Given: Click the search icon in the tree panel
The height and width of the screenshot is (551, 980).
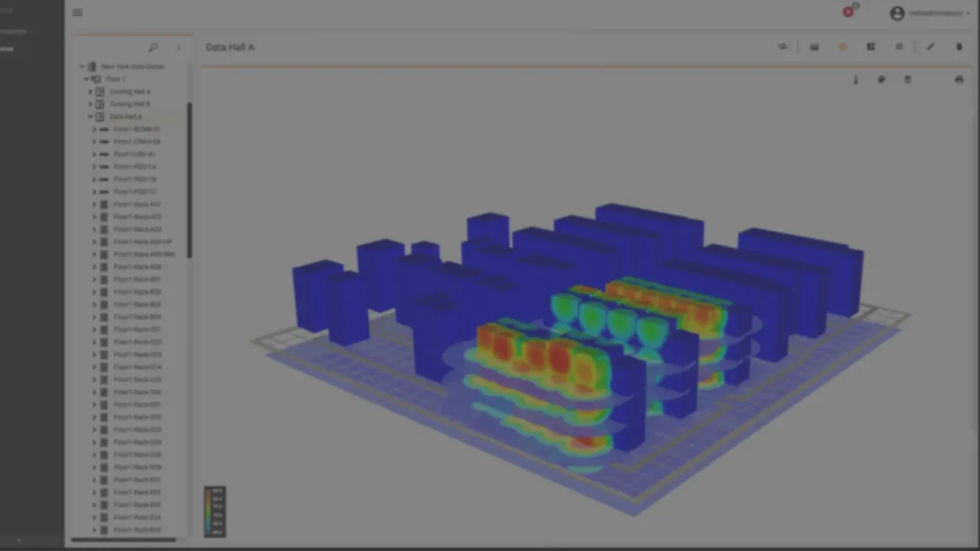Looking at the screenshot, I should [x=153, y=47].
